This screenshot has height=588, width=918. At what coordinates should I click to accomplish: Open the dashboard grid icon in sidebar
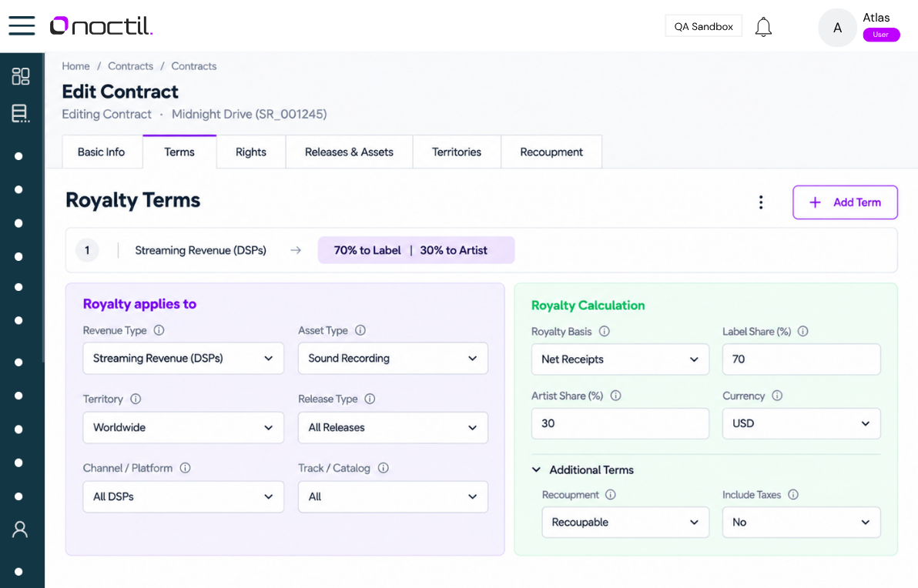(x=21, y=76)
